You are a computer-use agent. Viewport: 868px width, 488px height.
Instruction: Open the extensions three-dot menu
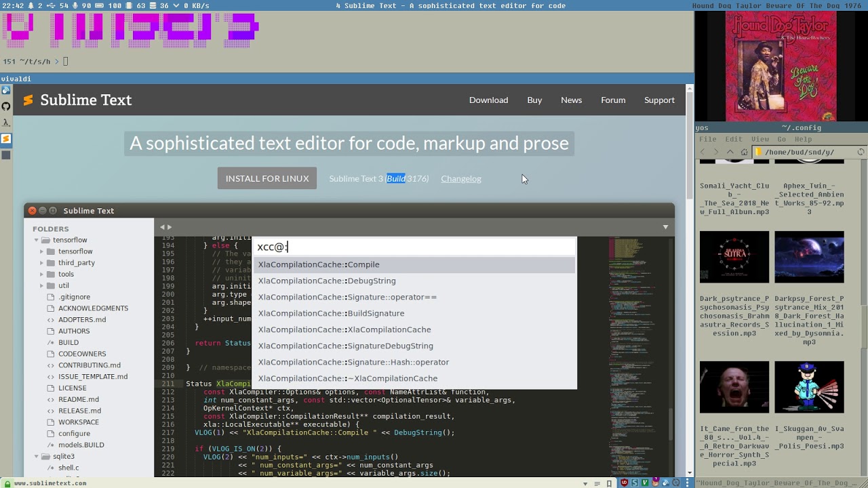coord(688,483)
